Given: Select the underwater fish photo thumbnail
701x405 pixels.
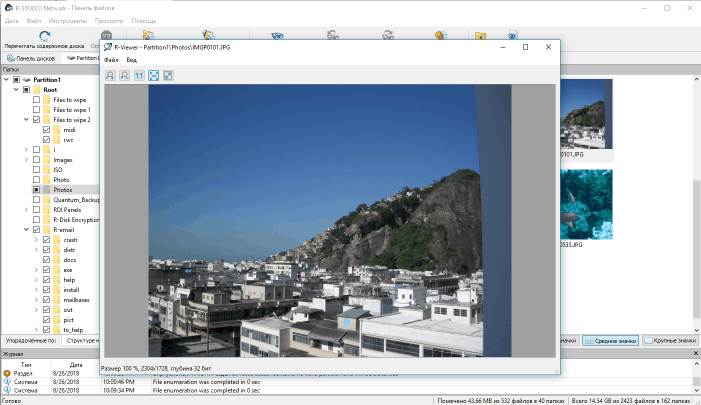Looking at the screenshot, I should tap(586, 204).
